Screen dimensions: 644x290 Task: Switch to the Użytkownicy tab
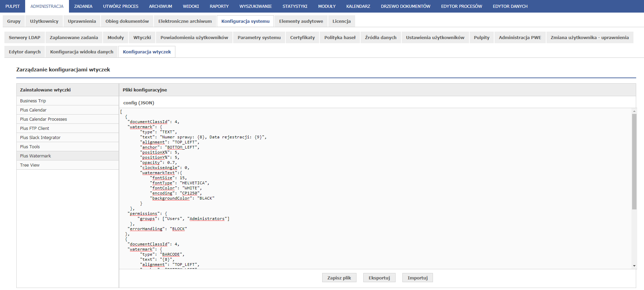[x=44, y=21]
